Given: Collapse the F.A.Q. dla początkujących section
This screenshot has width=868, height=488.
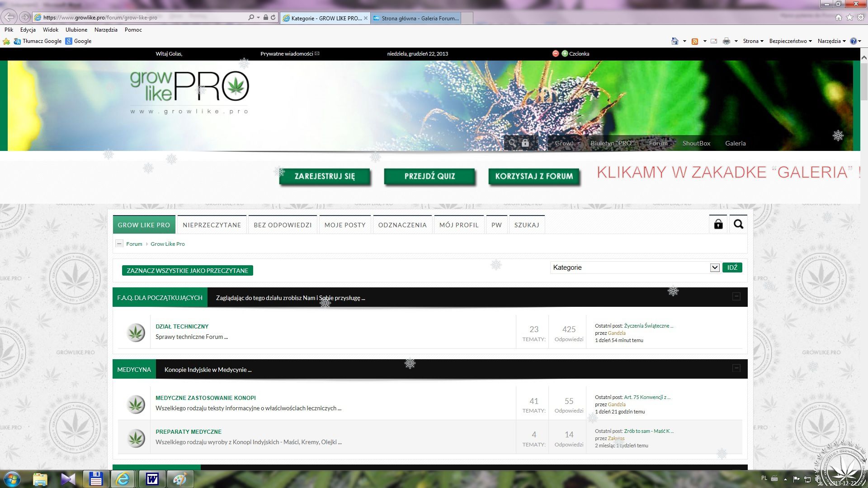Looking at the screenshot, I should coord(736,296).
